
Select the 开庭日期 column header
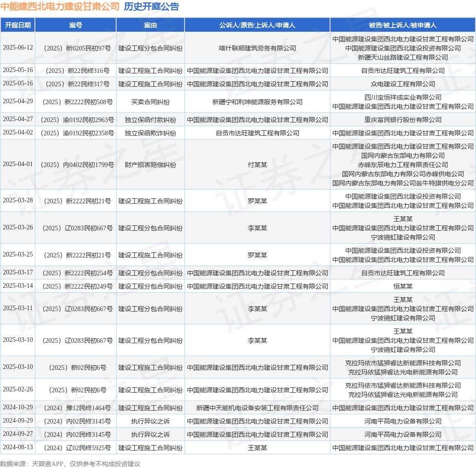[17, 25]
